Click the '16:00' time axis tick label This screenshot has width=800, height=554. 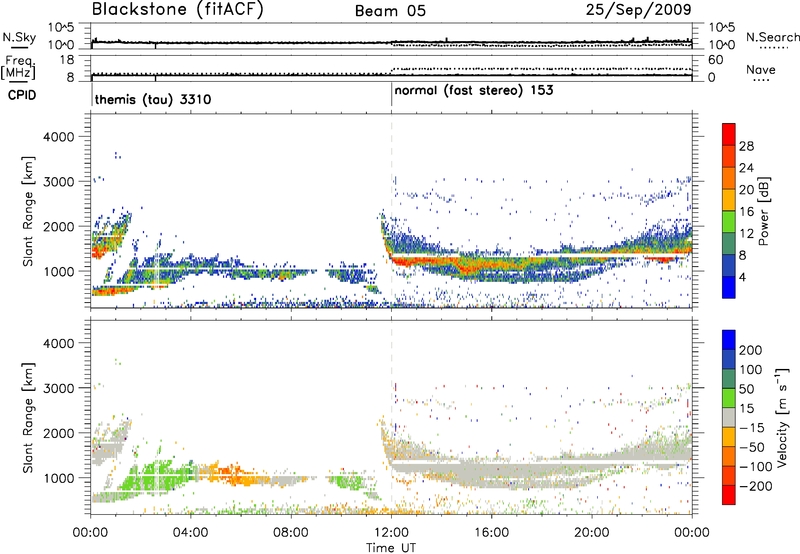pos(491,533)
